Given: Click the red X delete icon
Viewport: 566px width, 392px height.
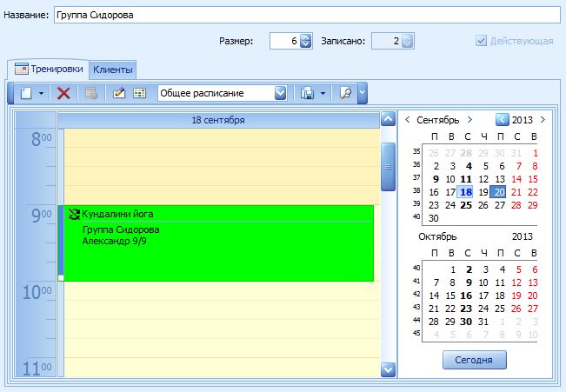Looking at the screenshot, I should 63,93.
